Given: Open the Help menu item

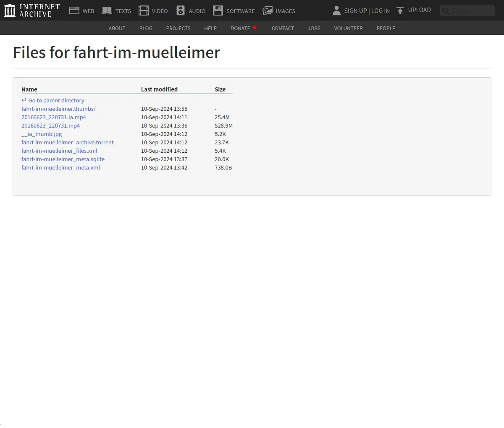Looking at the screenshot, I should (210, 28).
